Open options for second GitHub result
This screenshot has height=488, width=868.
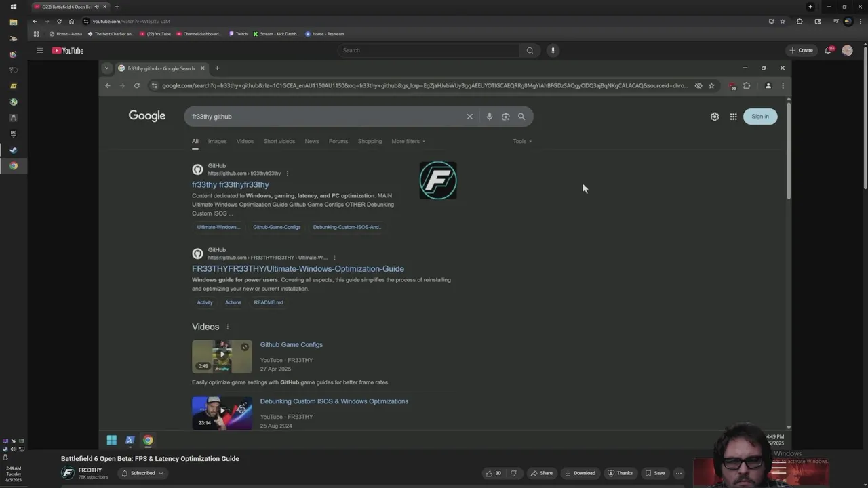[334, 258]
